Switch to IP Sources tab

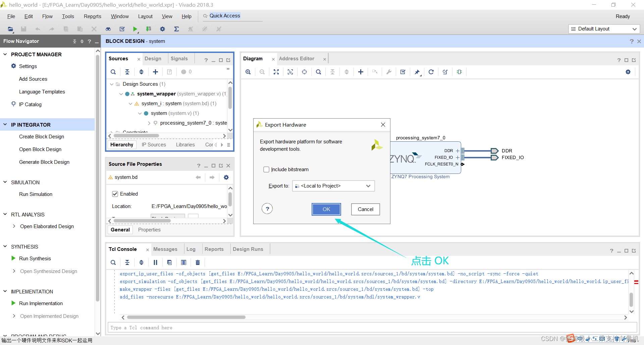click(154, 145)
